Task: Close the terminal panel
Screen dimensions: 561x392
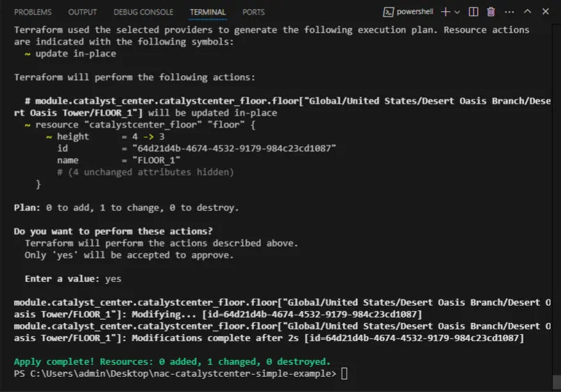Action: point(545,12)
